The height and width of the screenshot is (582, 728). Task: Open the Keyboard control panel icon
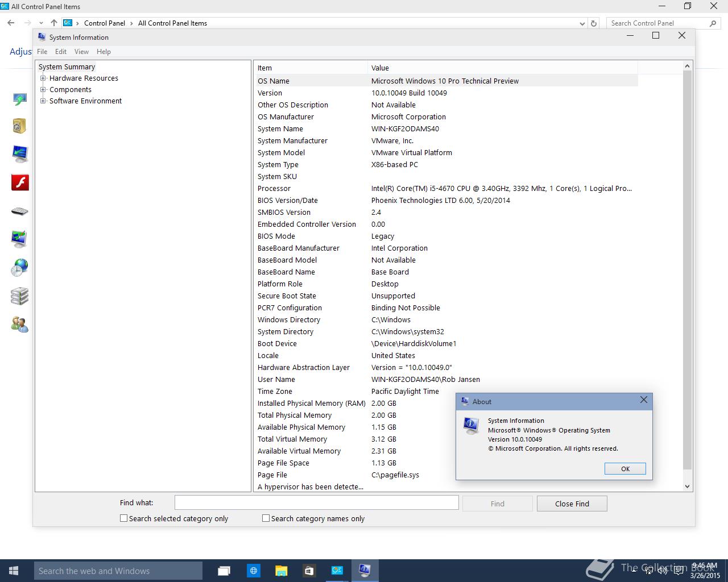(x=20, y=211)
